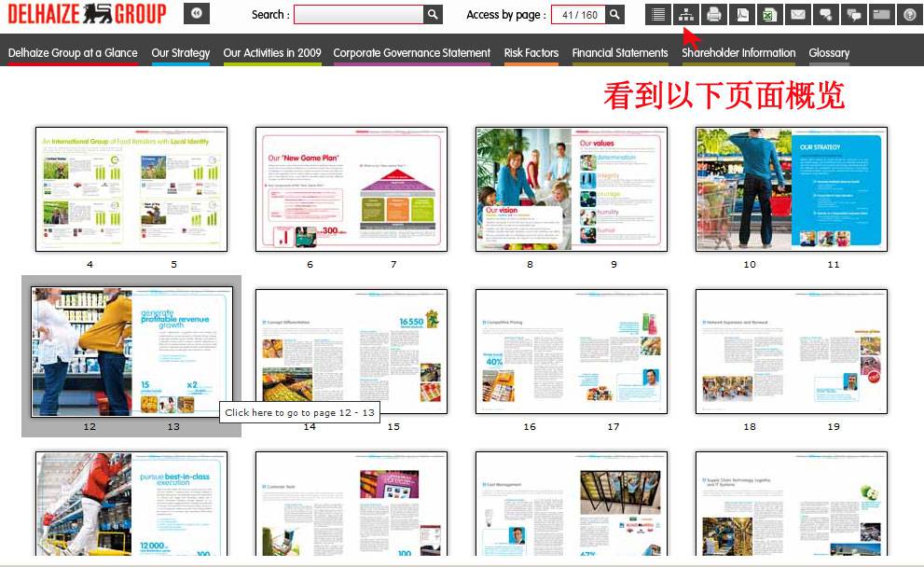View existing comments icon
Viewport: 924px width, 567px height.
click(852, 14)
